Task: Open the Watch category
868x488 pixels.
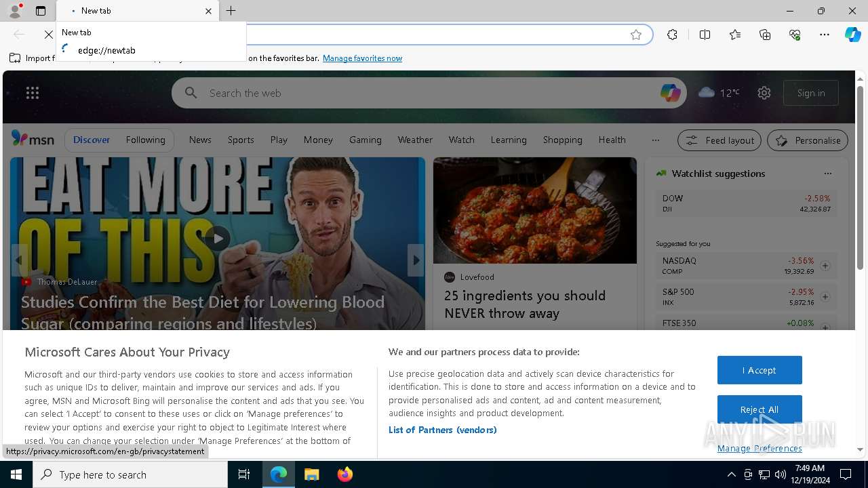Action: (462, 140)
